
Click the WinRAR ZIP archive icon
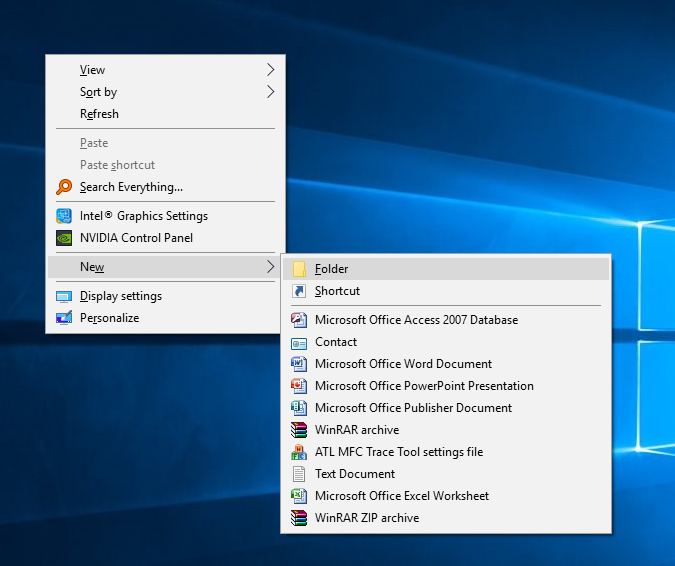pos(299,518)
